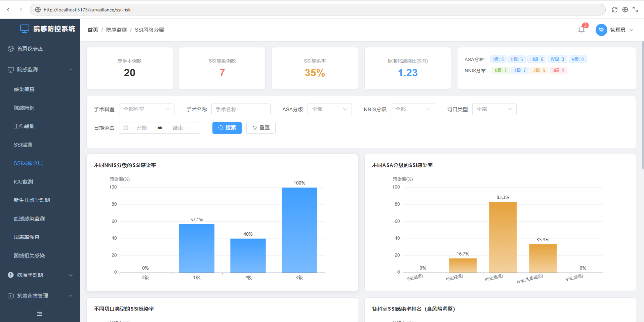This screenshot has height=322, width=644.
Task: Click the 结束 date field
Action: point(178,128)
